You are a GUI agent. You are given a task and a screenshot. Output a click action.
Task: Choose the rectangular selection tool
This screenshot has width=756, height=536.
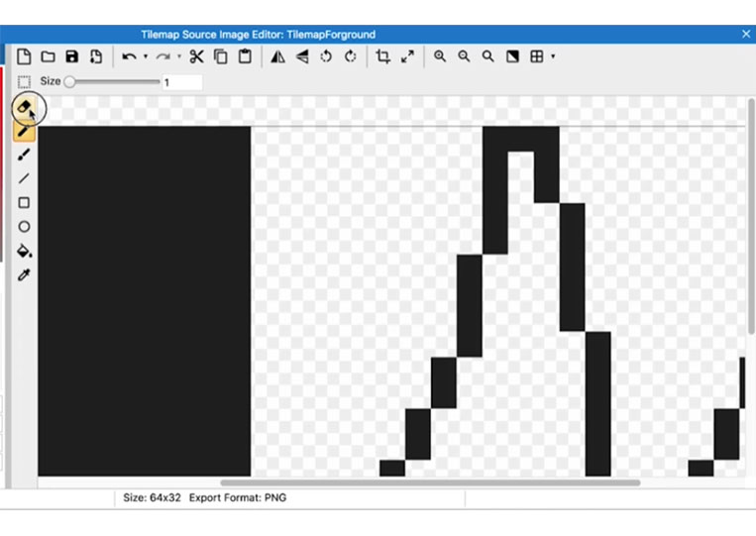(x=24, y=82)
